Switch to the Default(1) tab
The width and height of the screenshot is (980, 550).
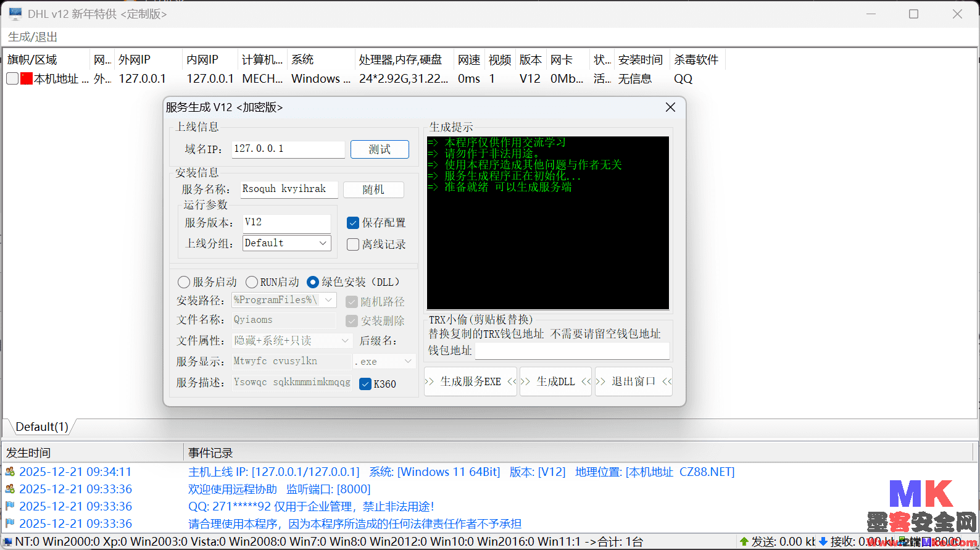[x=42, y=427]
